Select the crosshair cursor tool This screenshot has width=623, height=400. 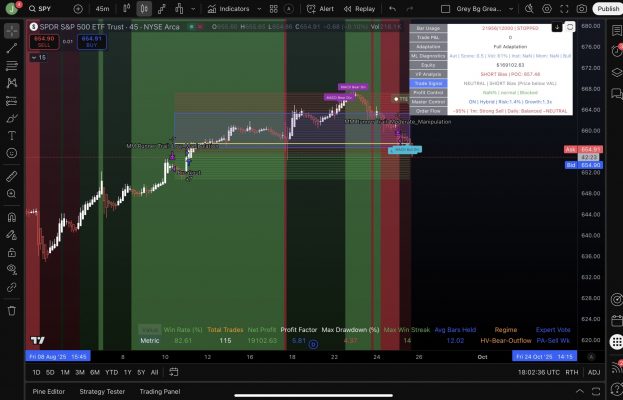pos(12,31)
